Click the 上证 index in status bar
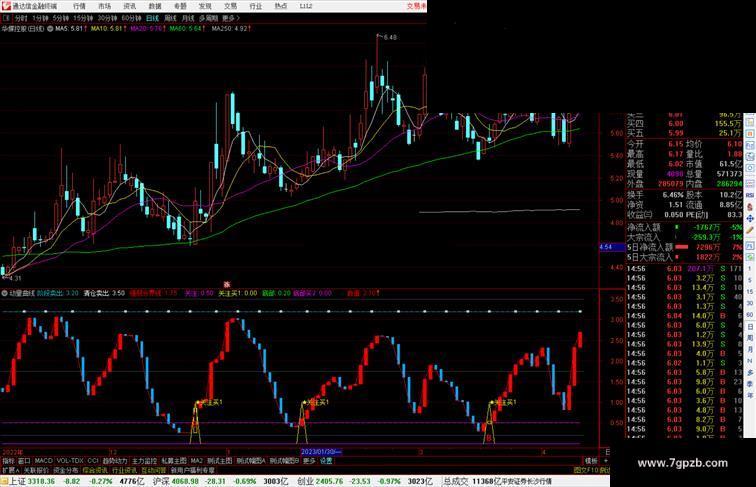 pos(17,481)
